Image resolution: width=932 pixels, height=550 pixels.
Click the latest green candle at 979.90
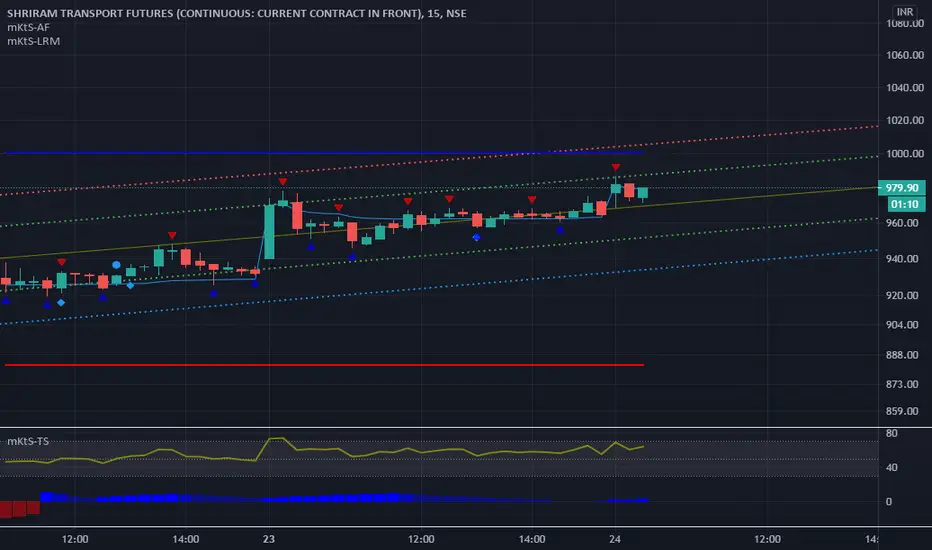(x=643, y=193)
